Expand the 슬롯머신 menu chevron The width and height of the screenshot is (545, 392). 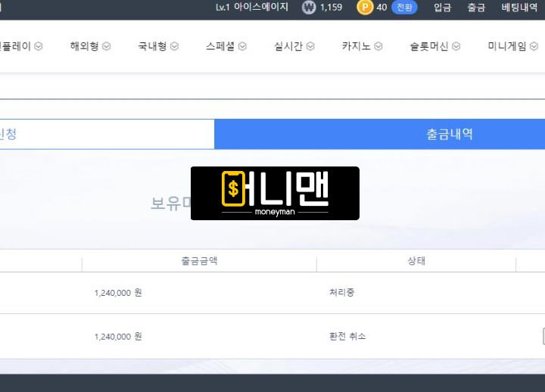point(456,46)
